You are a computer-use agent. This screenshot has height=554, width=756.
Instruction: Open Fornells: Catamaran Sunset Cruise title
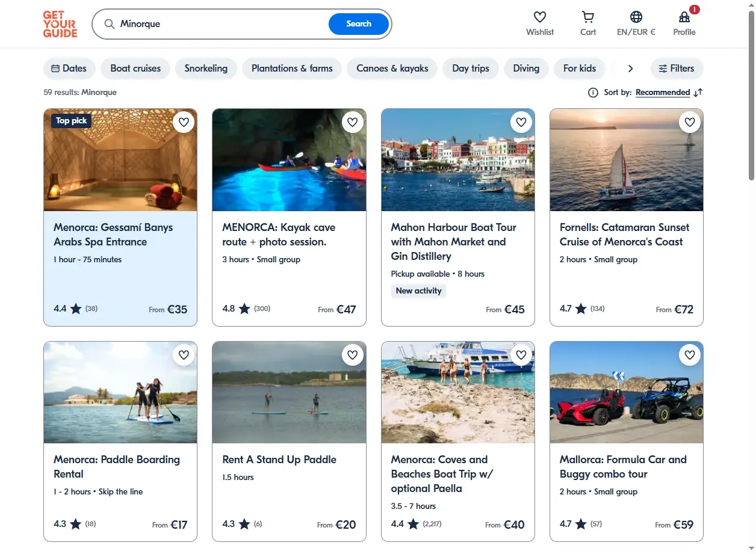point(624,235)
